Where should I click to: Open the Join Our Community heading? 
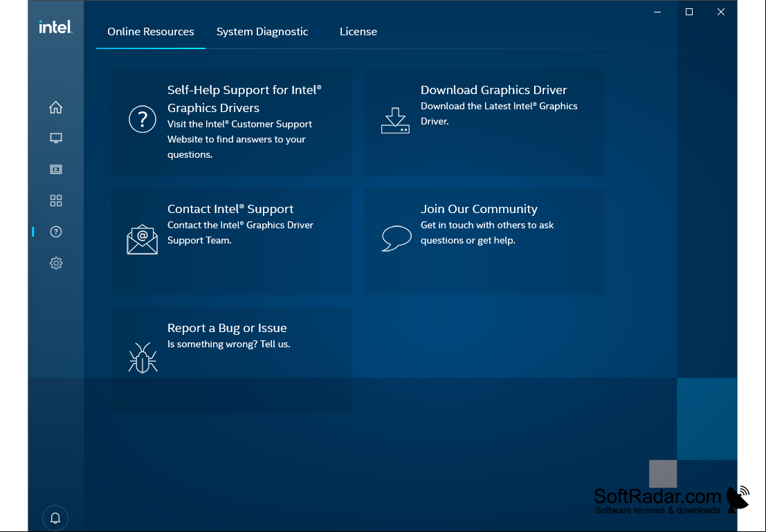point(479,209)
